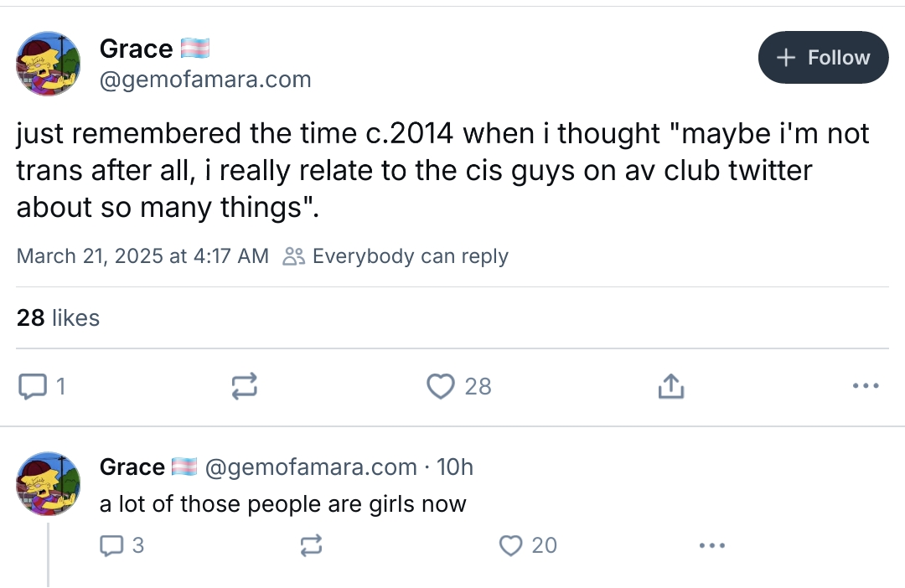
Task: Open the reply icon on main post
Action: coord(32,386)
